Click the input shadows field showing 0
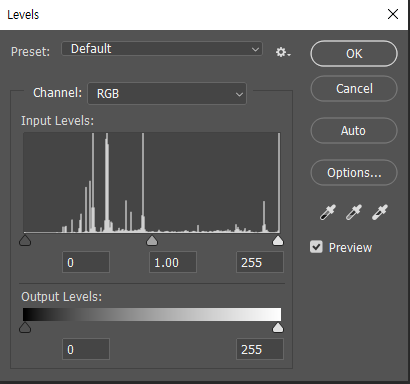 pos(86,262)
